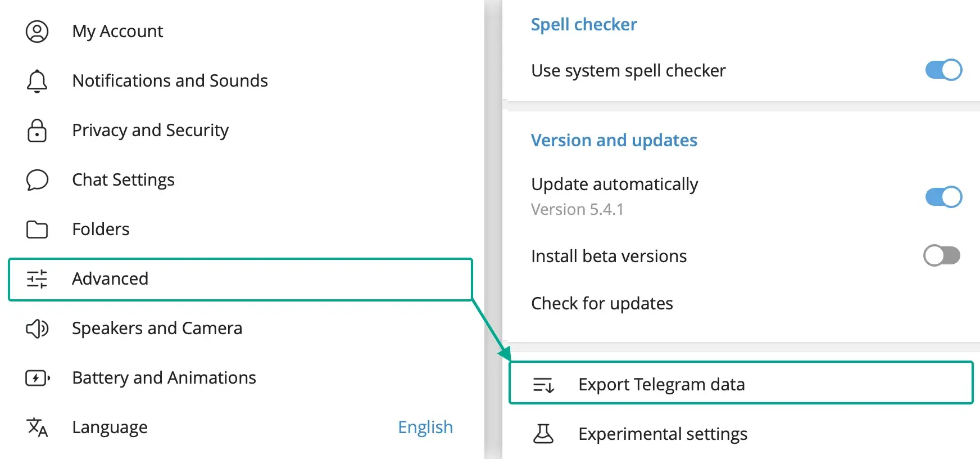Click the Folders icon
The height and width of the screenshot is (459, 980).
click(37, 229)
